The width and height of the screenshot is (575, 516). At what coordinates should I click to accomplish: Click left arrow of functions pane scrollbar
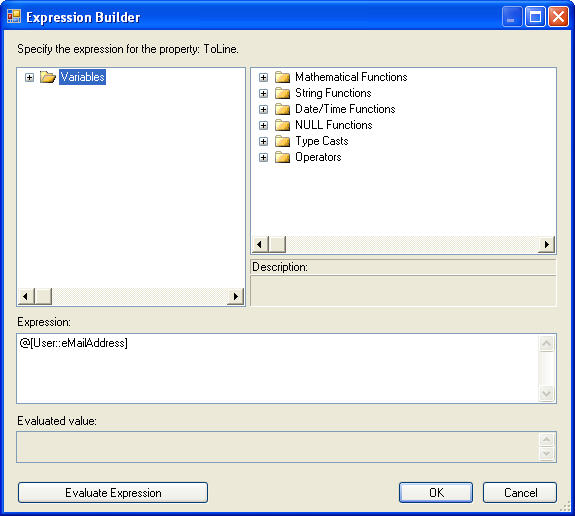[x=260, y=244]
